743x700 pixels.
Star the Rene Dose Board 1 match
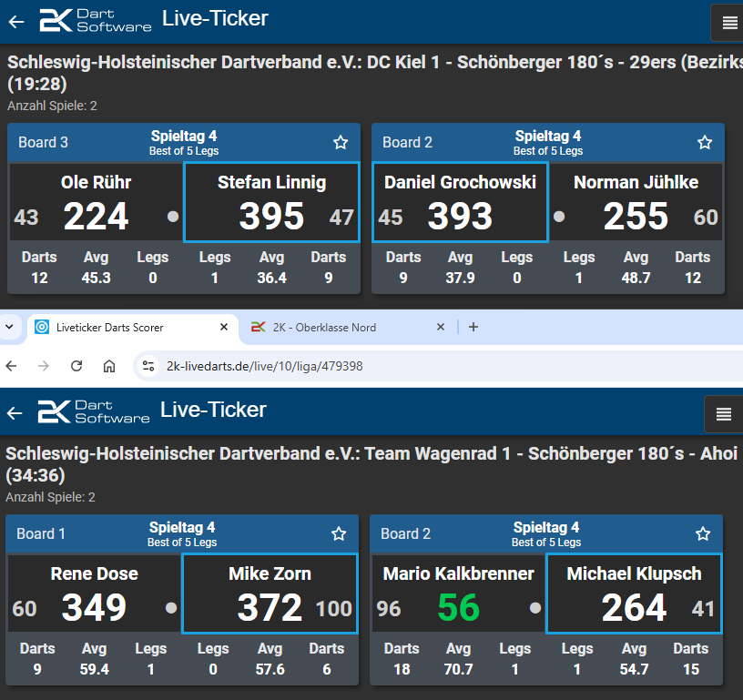tap(339, 533)
